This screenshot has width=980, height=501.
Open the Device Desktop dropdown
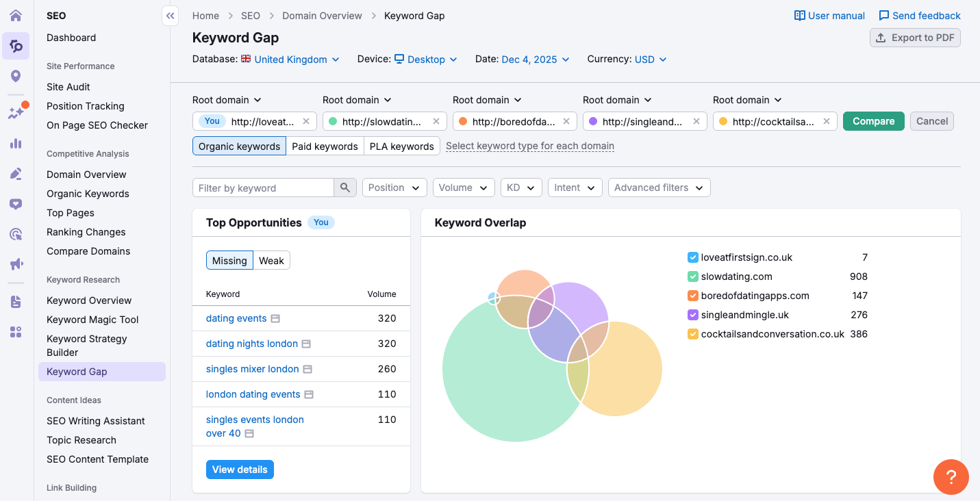coord(426,60)
